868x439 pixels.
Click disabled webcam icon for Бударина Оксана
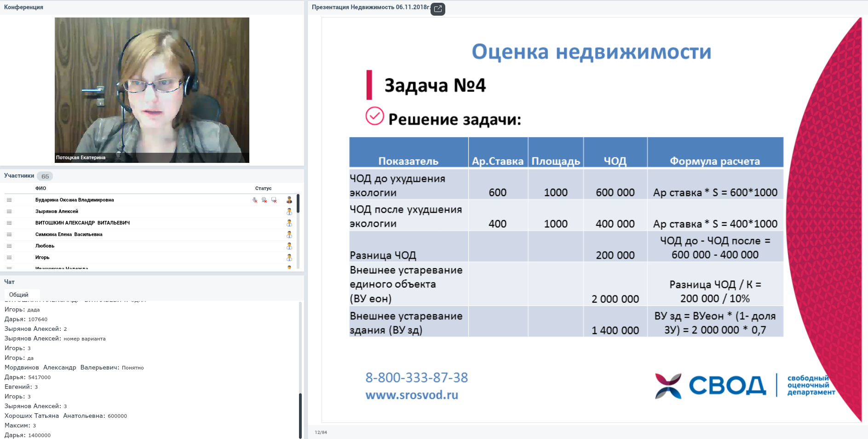tap(264, 200)
